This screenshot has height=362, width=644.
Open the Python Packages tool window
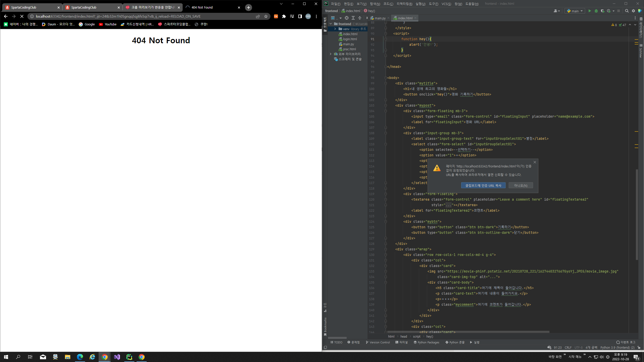tap(426, 342)
